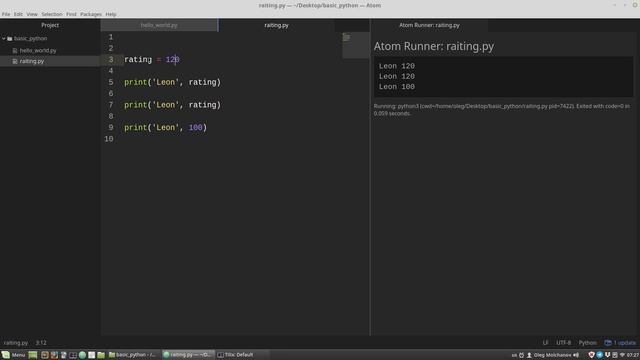Click the raiting.py file name in status bar

tap(16, 343)
